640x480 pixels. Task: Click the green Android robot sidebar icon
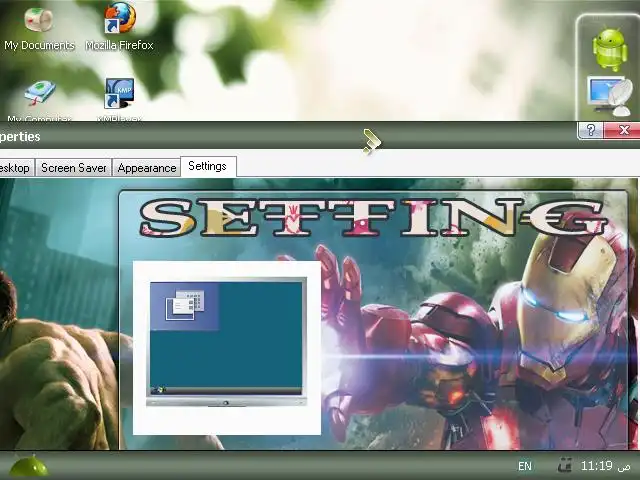[x=610, y=50]
